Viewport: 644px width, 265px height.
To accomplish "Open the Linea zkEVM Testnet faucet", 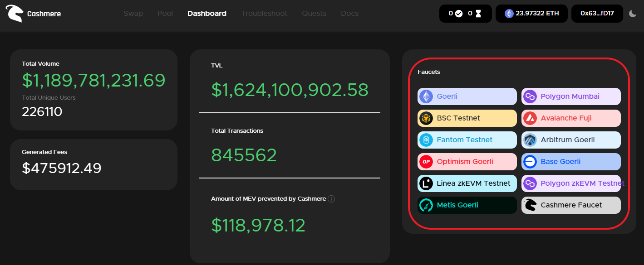I will [x=467, y=183].
